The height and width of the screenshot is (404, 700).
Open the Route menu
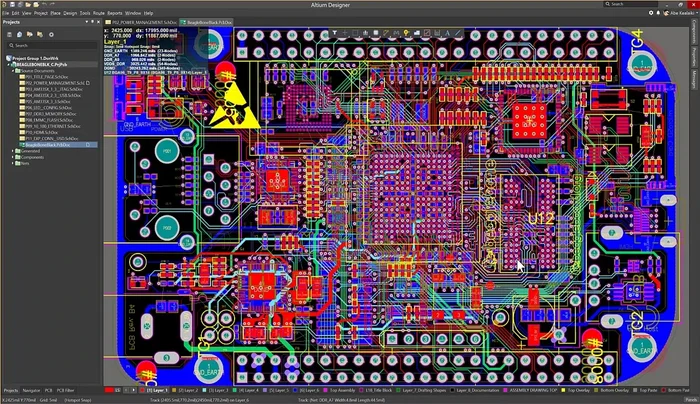coord(99,12)
